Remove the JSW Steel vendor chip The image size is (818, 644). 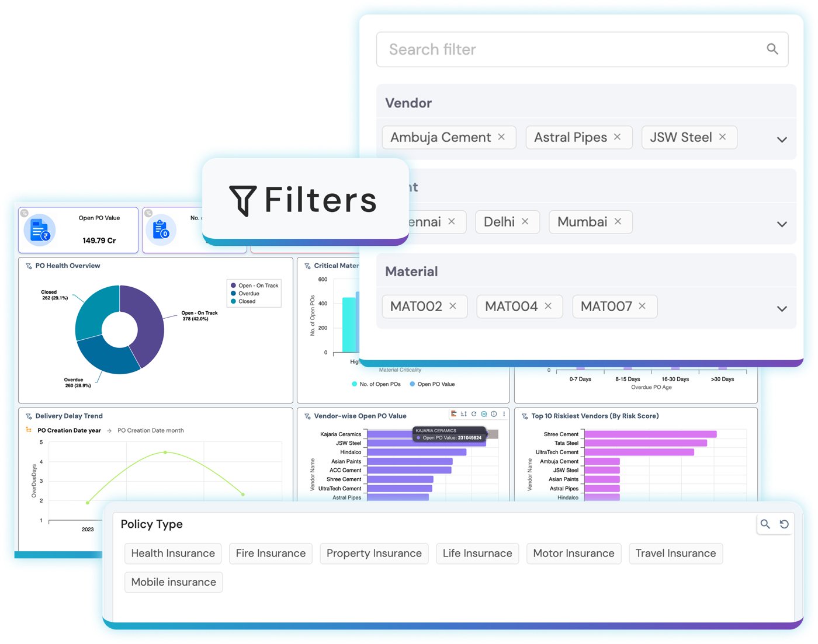tap(723, 137)
